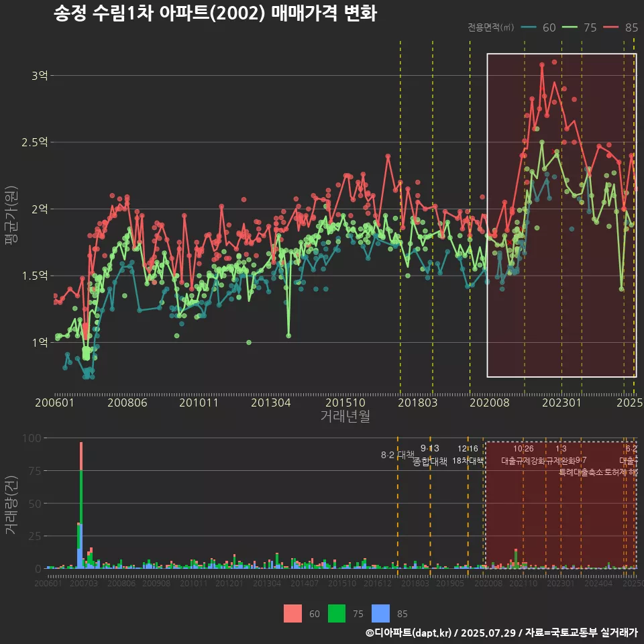The width and height of the screenshot is (644, 644).
Task: Click the 3억 y-axis label
Action: 40,76
